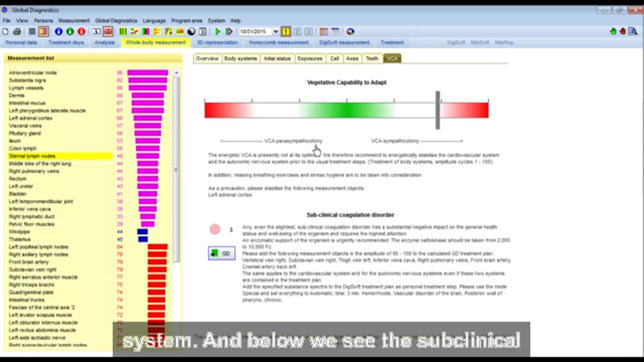
Task: Open the Overview sub-tab
Action: 207,58
